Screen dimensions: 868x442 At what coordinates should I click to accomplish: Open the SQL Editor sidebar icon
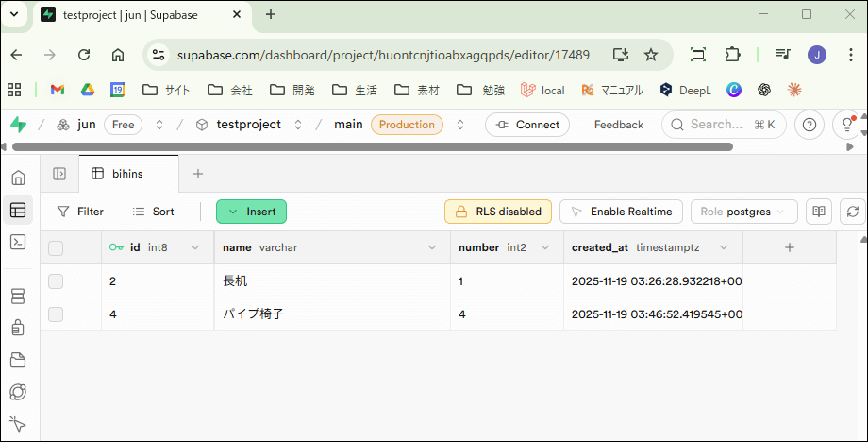(18, 242)
